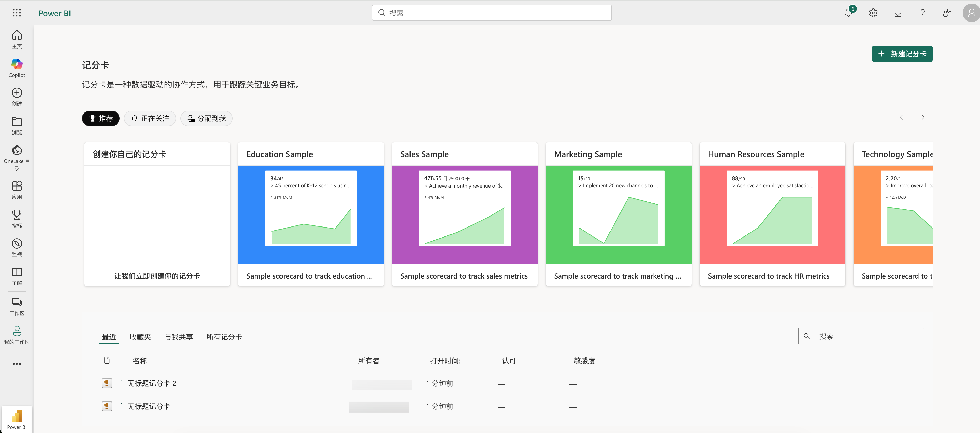Toggle the 分配到我 filter pill

coord(206,118)
